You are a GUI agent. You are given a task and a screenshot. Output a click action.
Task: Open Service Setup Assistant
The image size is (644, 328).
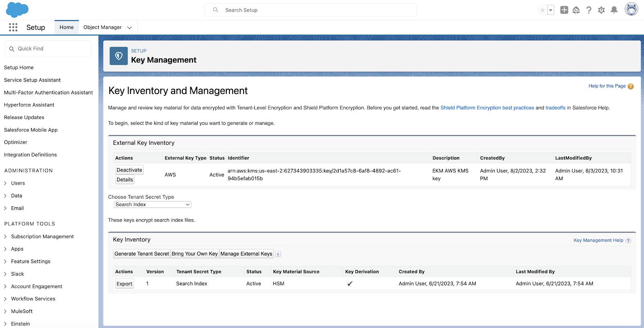[32, 80]
